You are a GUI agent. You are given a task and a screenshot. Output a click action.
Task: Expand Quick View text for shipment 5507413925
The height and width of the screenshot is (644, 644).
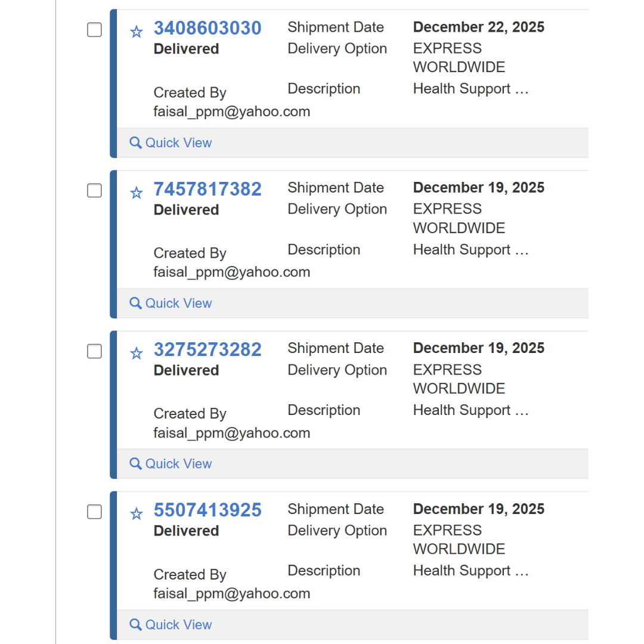[178, 624]
